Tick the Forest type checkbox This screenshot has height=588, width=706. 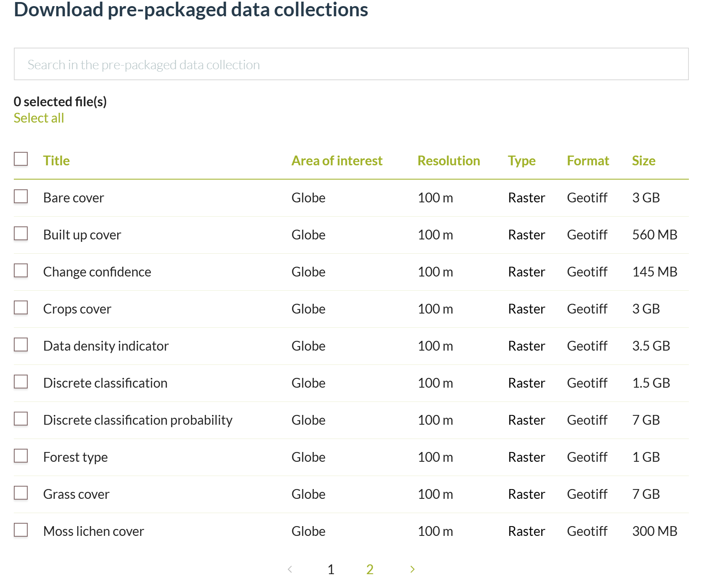coord(21,456)
